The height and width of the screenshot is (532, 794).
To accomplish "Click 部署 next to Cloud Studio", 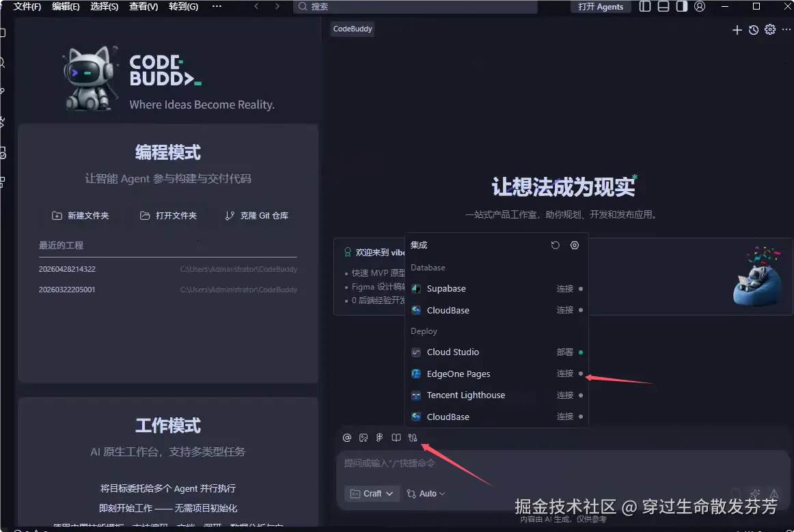I will point(565,352).
